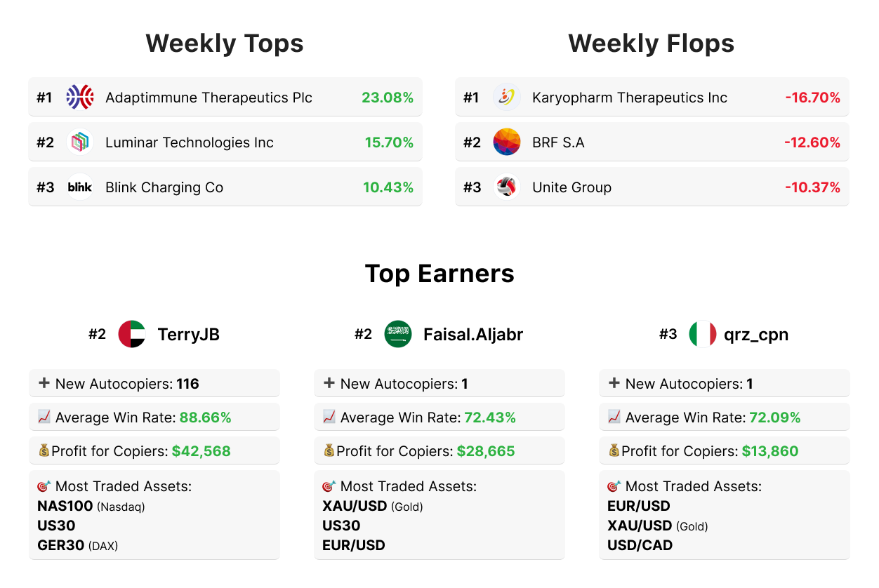This screenshot has height=588, width=879.
Task: Click NAS100 in TerryJB's most traded assets
Action: coord(65,506)
